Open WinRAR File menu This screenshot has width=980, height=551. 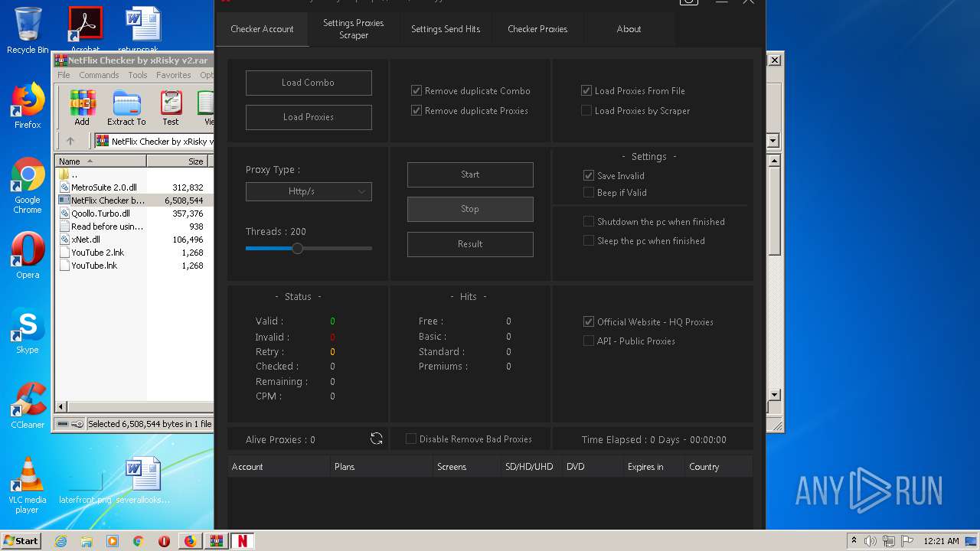coord(64,75)
